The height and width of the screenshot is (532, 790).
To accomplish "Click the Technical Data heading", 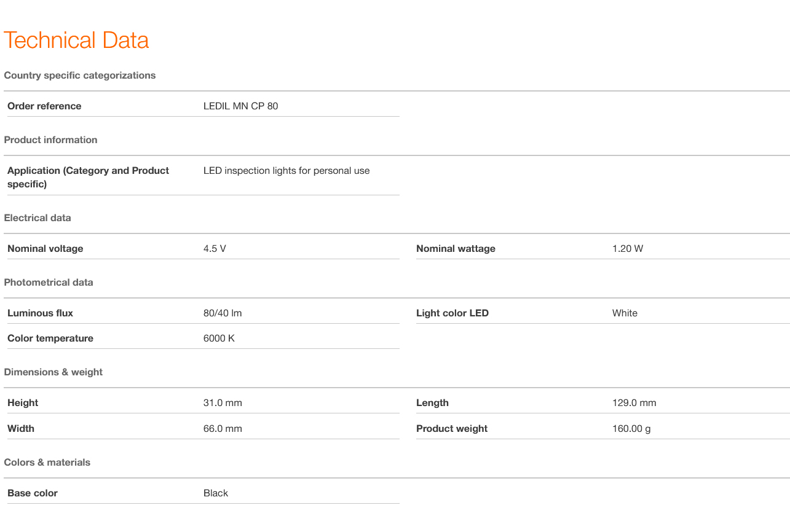I will pyautogui.click(x=76, y=41).
